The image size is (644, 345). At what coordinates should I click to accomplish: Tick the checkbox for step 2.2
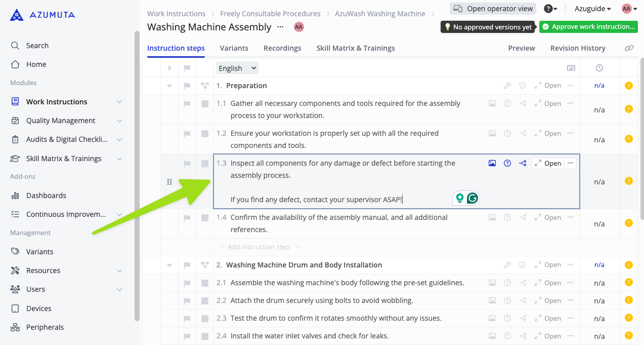coord(205,300)
